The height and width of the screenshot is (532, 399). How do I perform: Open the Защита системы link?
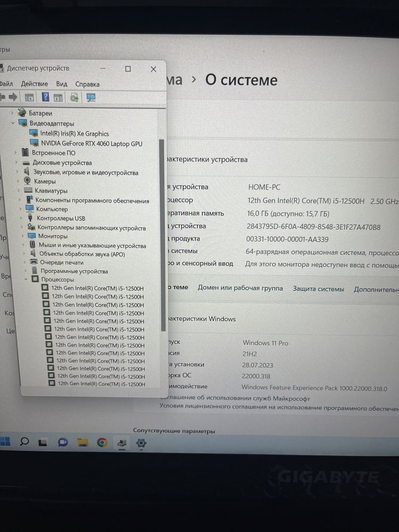point(318,289)
